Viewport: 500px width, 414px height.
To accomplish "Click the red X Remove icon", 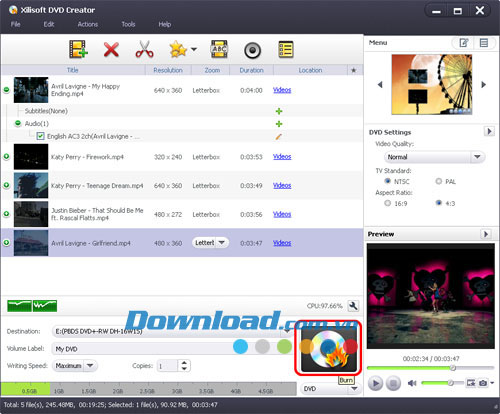I will 111,50.
